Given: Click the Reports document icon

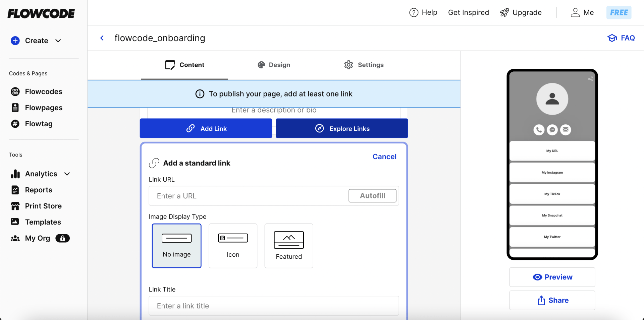Looking at the screenshot, I should tap(15, 190).
